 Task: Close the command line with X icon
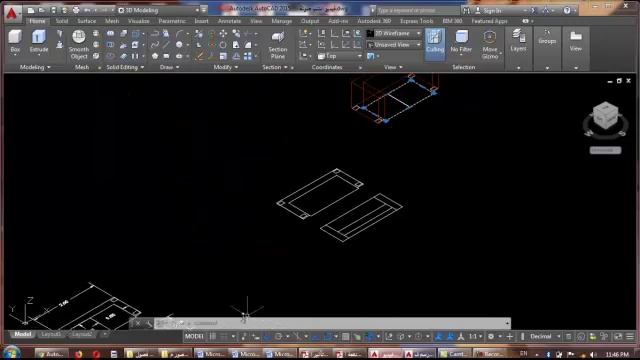coord(138,324)
